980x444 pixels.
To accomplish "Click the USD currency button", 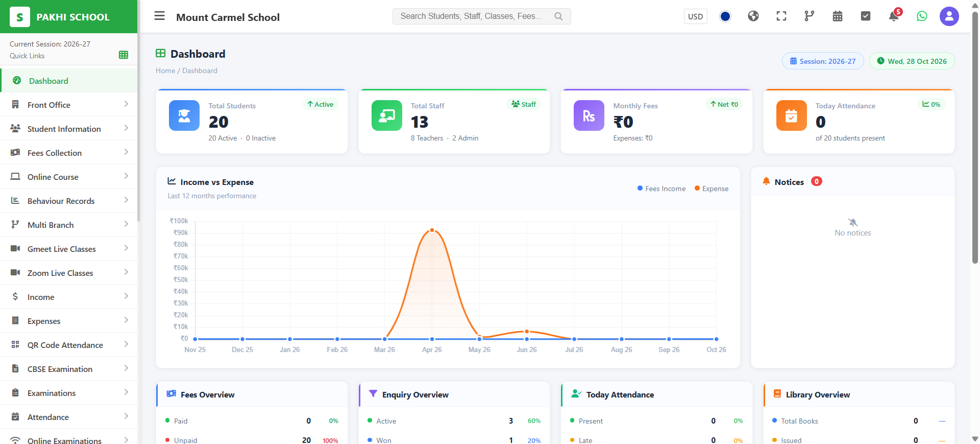I will pos(695,16).
